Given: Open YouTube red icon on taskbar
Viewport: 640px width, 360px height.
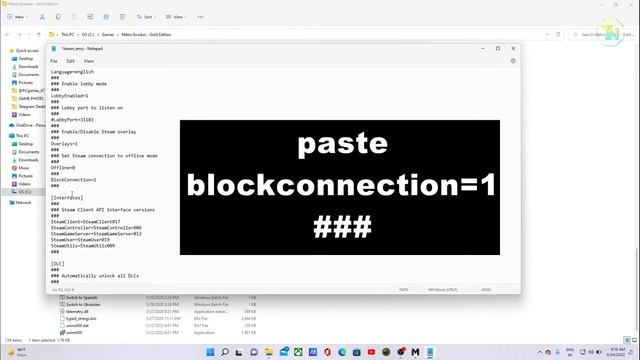Looking at the screenshot, I should (371, 352).
